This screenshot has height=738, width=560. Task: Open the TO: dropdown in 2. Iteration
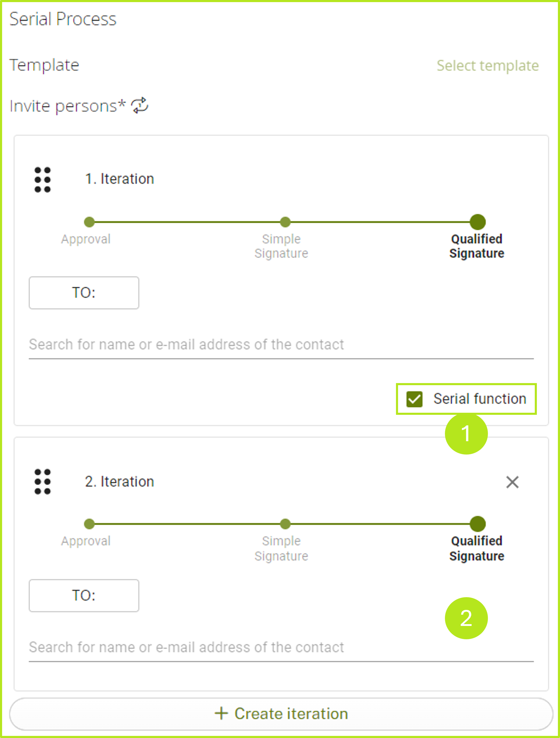pyautogui.click(x=84, y=595)
